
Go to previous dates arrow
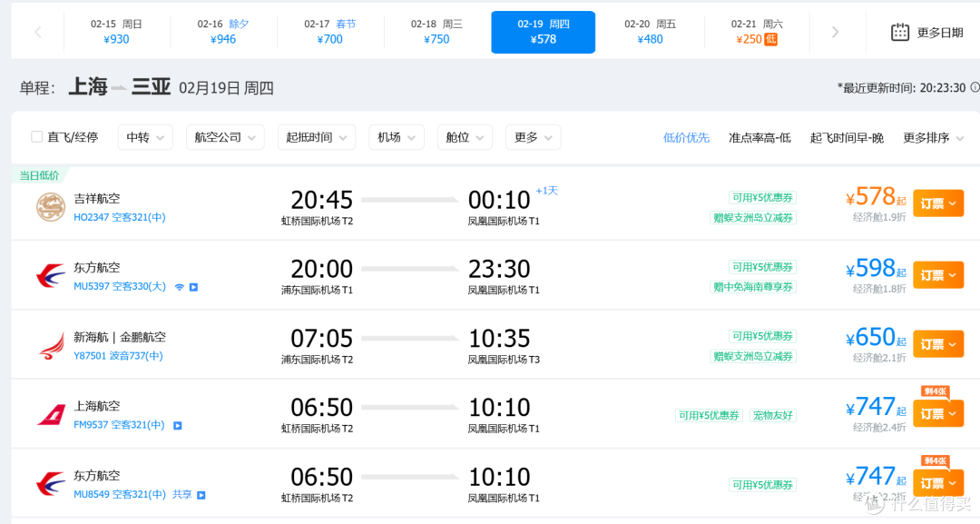pos(37,32)
